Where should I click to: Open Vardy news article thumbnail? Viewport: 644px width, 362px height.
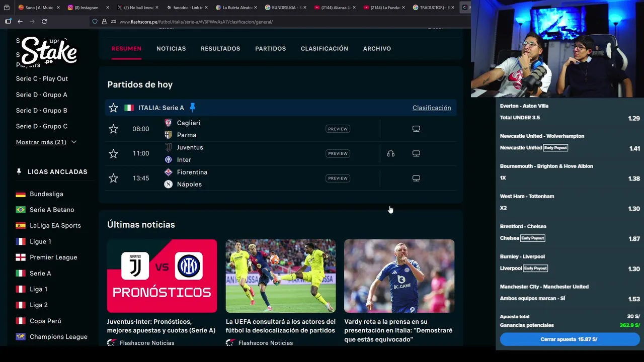399,276
